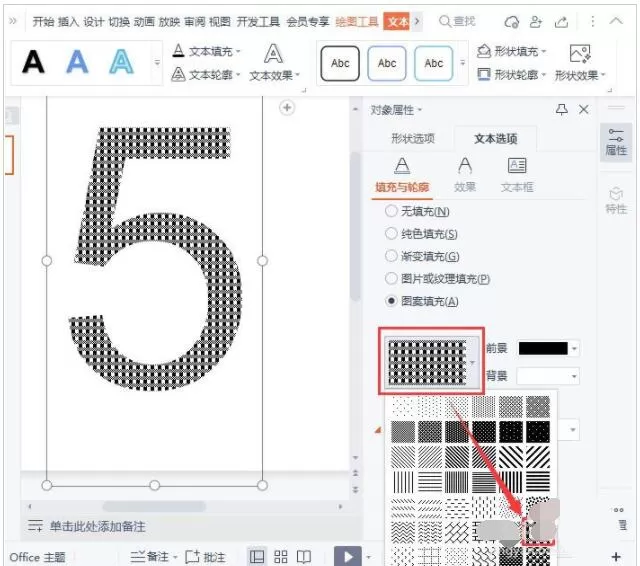Image resolution: width=640 pixels, height=566 pixels.
Task: Open the 插入 ribbon tab
Action: (68, 21)
